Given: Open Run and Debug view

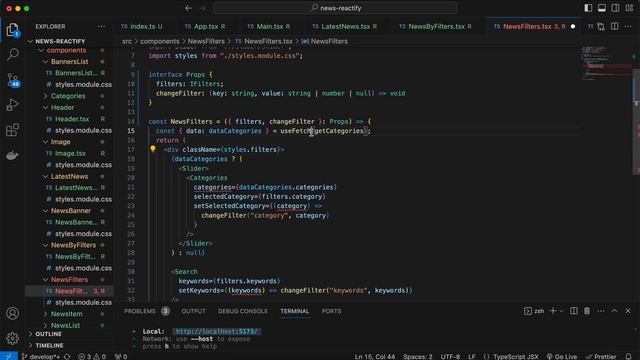Looking at the screenshot, I should point(13,105).
